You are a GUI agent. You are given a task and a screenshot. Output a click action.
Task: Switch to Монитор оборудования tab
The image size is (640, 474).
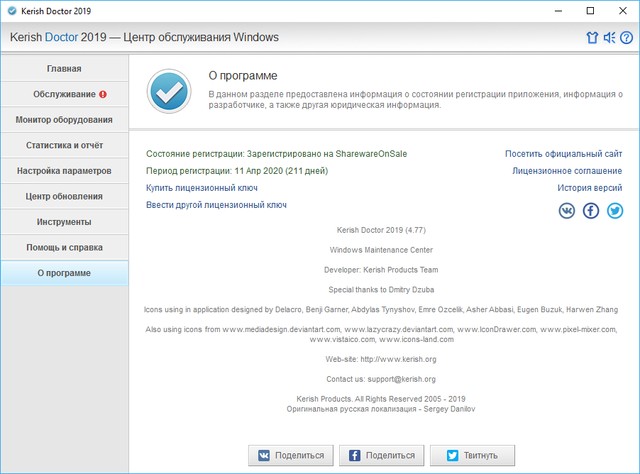click(64, 120)
